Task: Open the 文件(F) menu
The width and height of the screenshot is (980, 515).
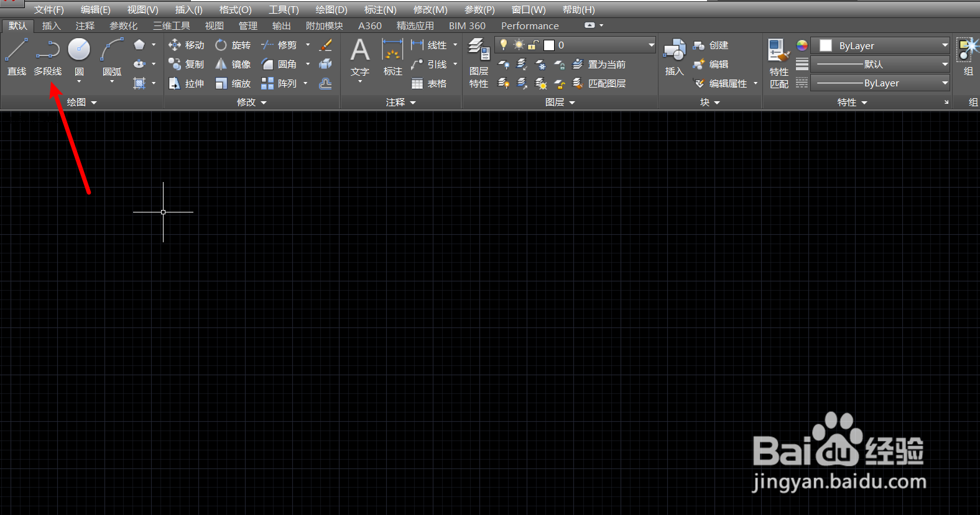Action: (49, 10)
